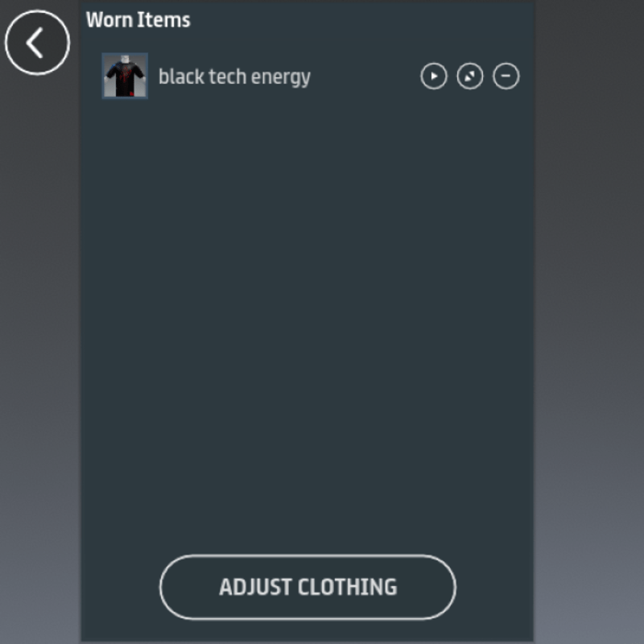Image resolution: width=644 pixels, height=644 pixels.
Task: Click the two-arrow adjust icon for black tech energy
Action: click(x=470, y=76)
